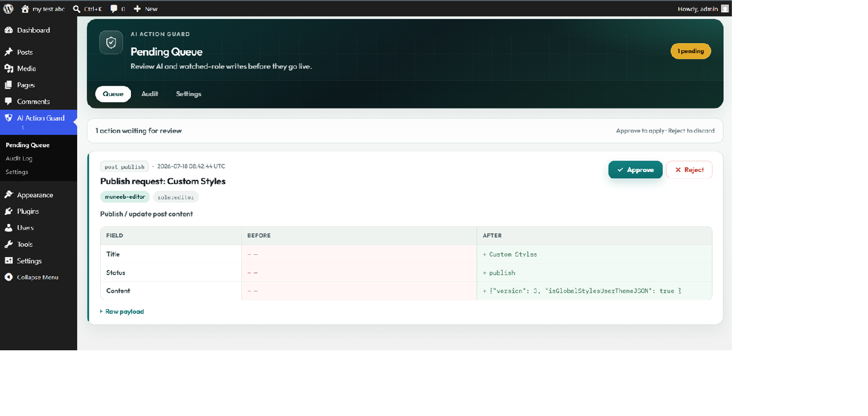Switch to the Settings tab

coord(189,94)
